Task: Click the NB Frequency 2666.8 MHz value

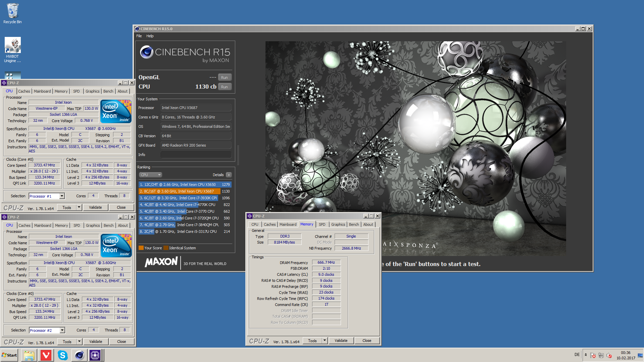Action: click(x=351, y=248)
